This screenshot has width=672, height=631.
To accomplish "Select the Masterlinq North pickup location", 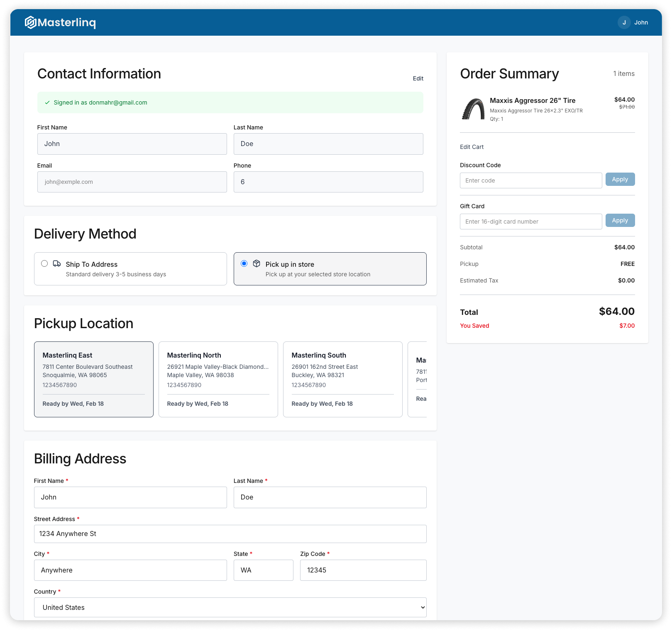I will (218, 379).
